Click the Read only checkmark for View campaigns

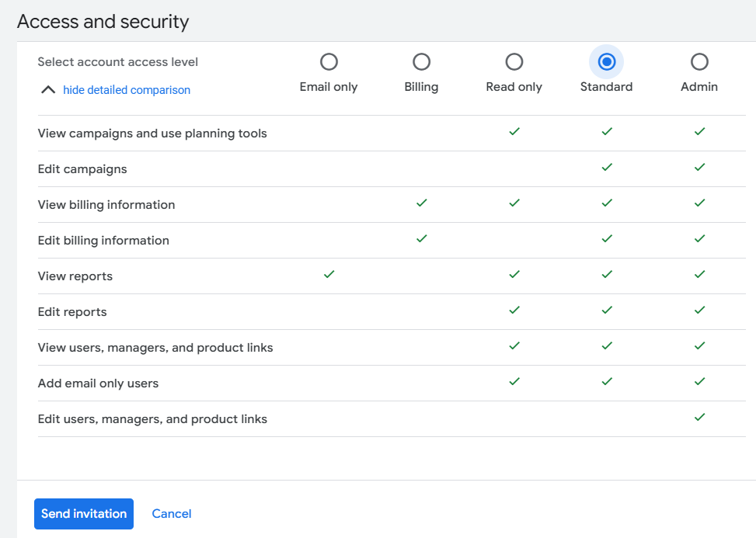coord(514,132)
